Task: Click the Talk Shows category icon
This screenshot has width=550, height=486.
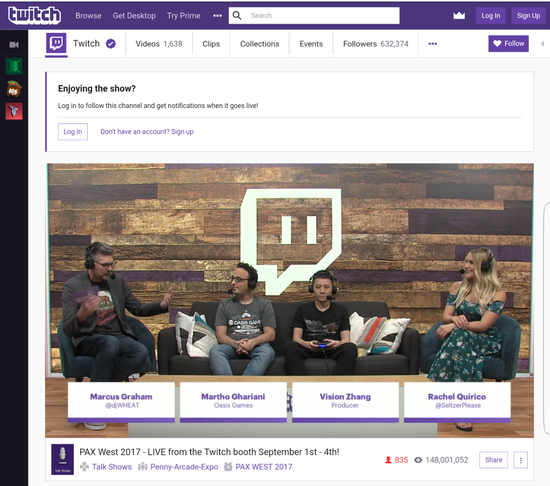Action: [x=84, y=467]
